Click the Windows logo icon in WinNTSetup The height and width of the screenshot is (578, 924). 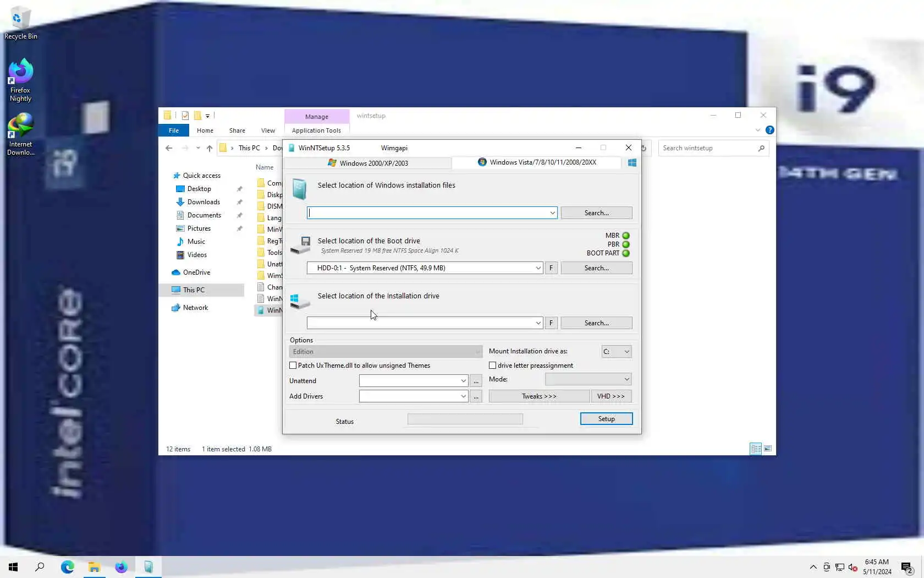point(632,162)
